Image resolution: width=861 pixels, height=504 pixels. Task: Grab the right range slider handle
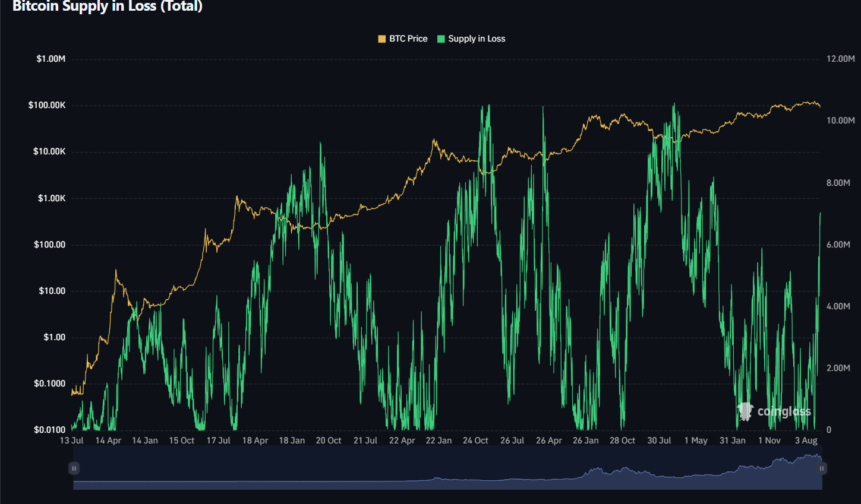click(x=822, y=468)
